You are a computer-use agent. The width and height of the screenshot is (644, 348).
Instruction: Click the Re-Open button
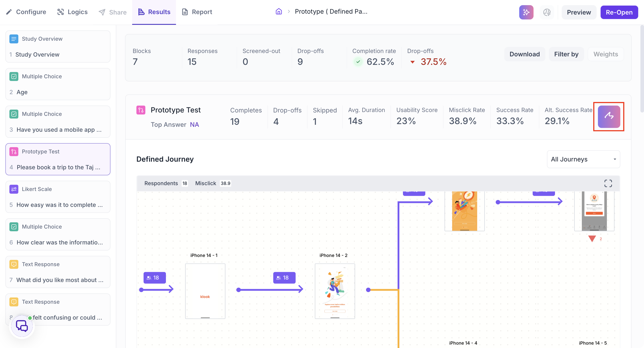(619, 12)
